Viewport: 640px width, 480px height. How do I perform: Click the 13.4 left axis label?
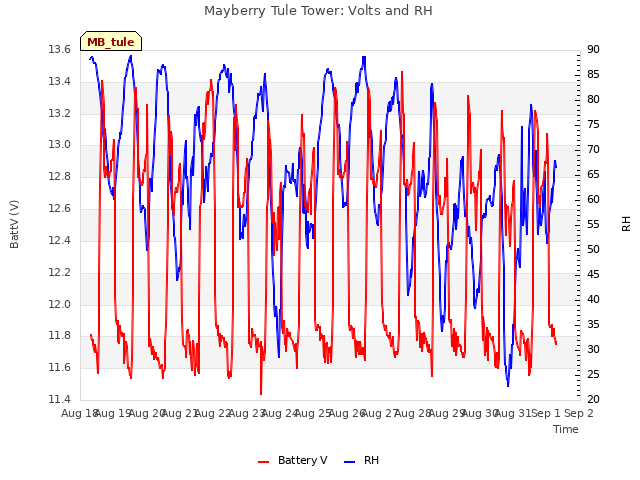pos(60,82)
